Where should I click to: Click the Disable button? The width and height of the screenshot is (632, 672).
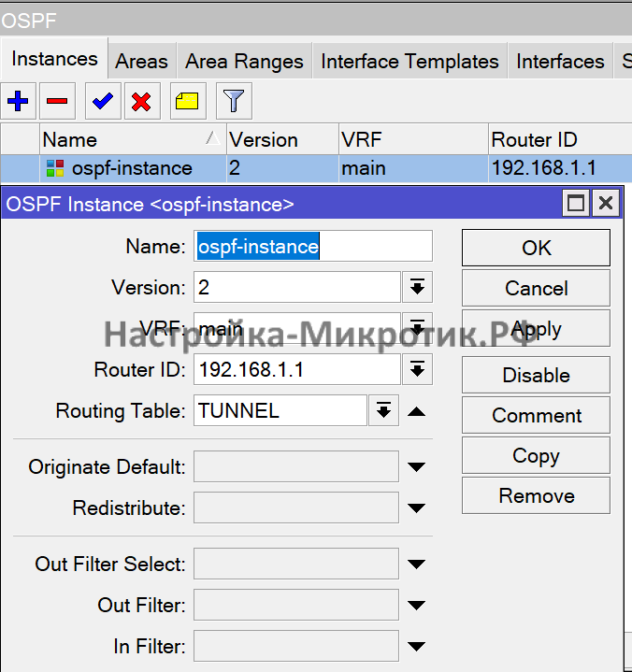coord(536,375)
